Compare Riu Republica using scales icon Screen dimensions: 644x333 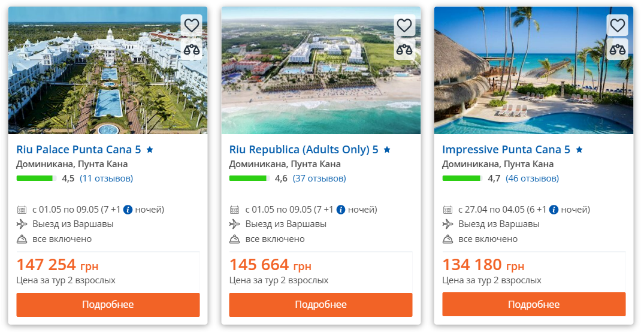(x=404, y=49)
